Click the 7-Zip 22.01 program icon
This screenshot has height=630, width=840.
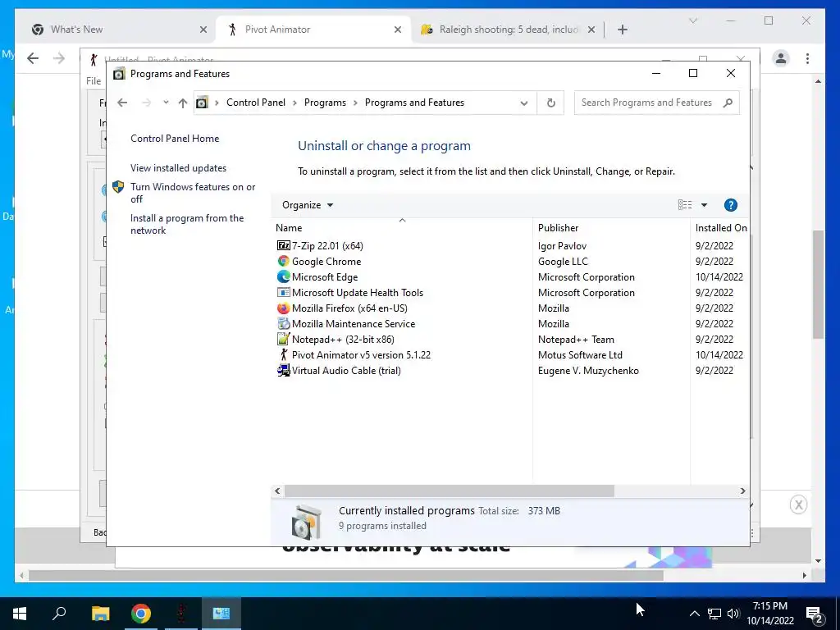(283, 245)
